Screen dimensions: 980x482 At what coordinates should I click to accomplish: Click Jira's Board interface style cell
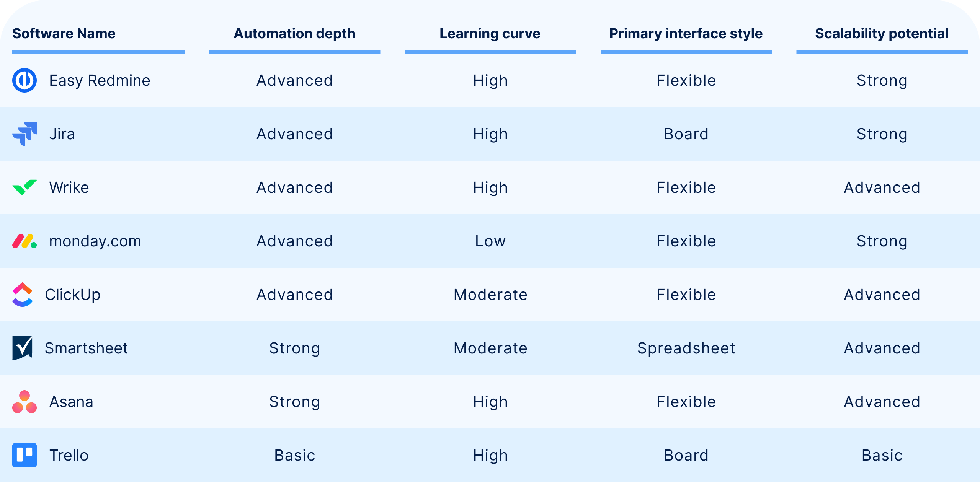[686, 134]
